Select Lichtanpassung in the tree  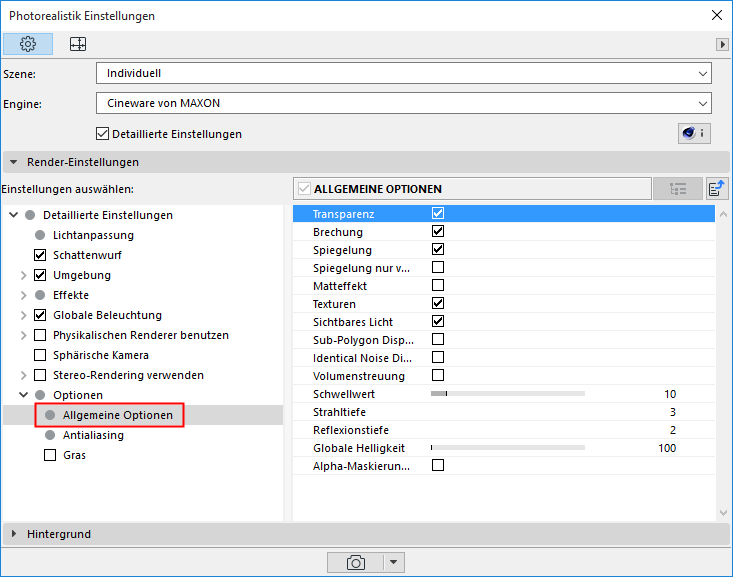[93, 235]
